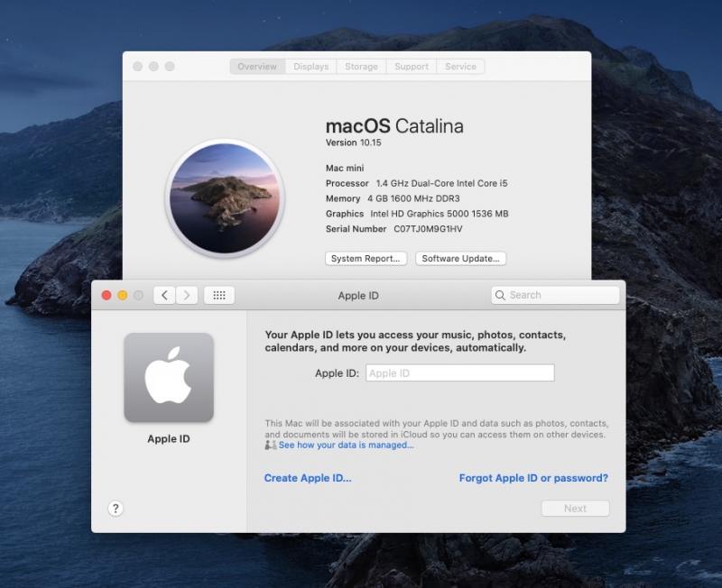
Task: Open the Support tab in About This Mac
Action: coord(412,67)
